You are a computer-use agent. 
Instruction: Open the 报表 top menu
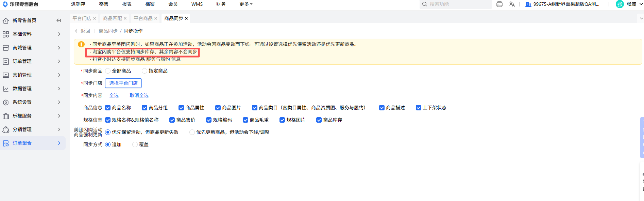(127, 4)
